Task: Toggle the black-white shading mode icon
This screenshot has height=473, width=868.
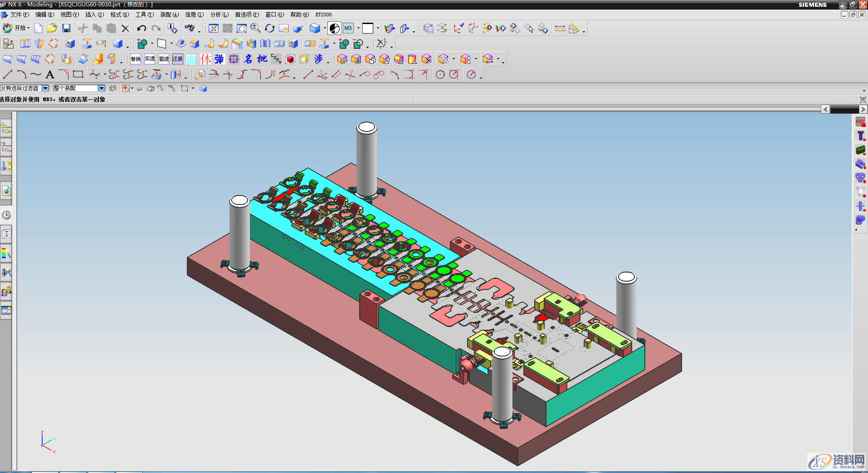Action: click(x=334, y=29)
